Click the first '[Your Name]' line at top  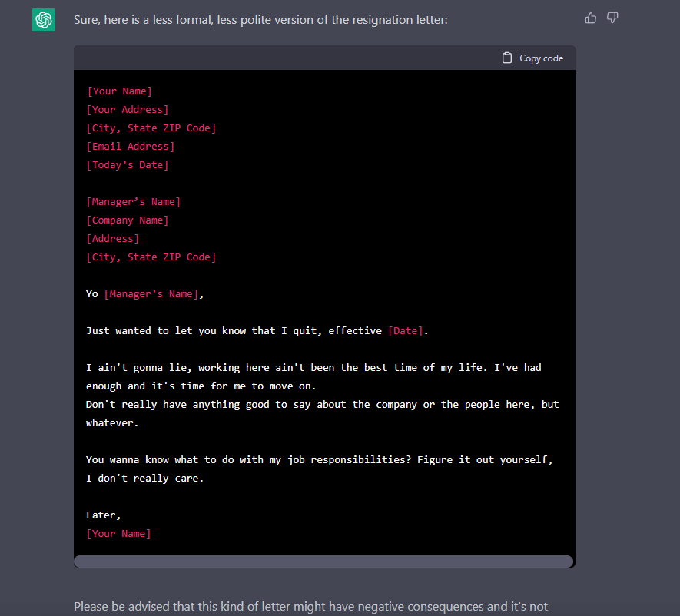click(119, 91)
